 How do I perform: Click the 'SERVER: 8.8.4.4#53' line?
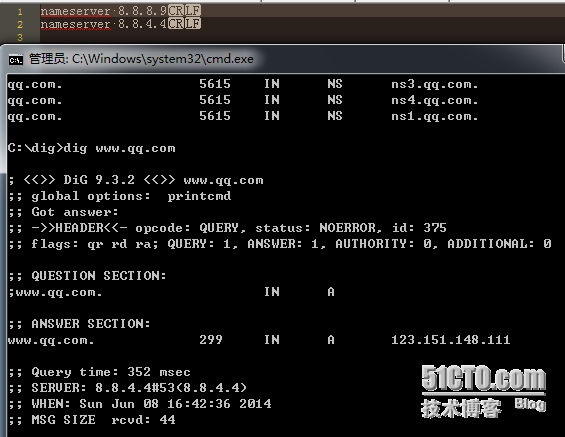point(127,388)
